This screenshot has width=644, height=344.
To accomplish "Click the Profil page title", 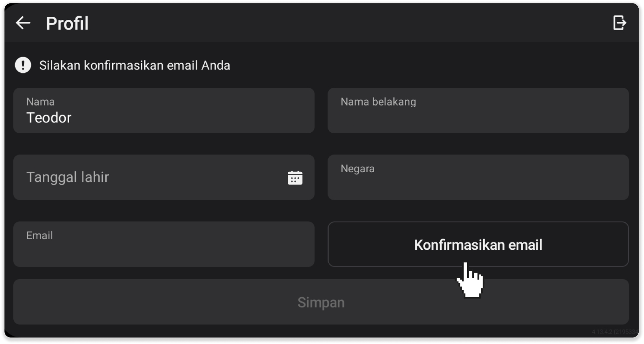I will [x=67, y=23].
